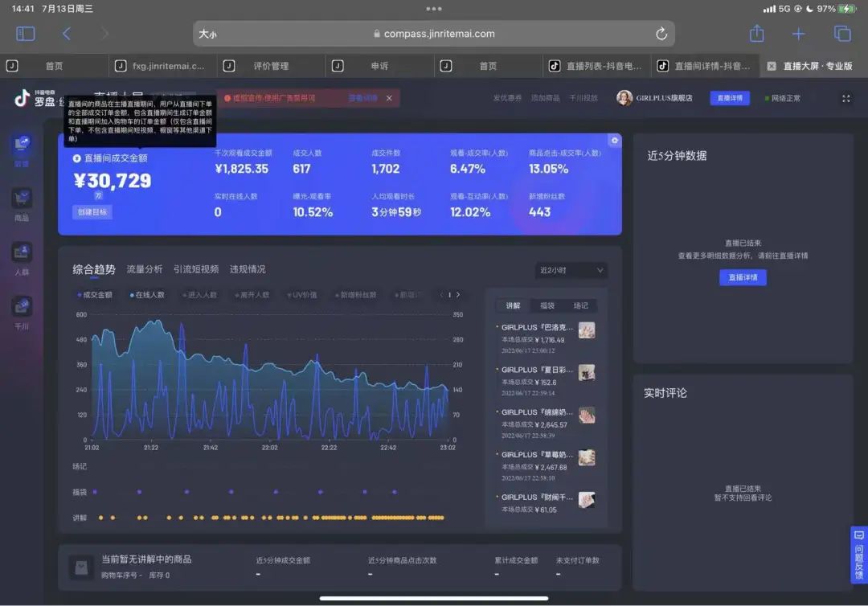Click 直播详情 button in 近5分钟数据 panel
868x606 pixels.
point(743,277)
